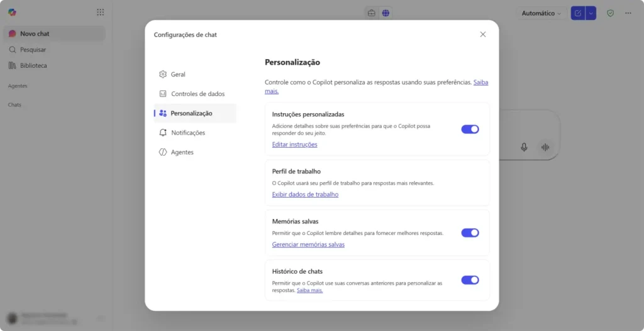Screen dimensions: 644x331
Task: Open the Notificações settings tab
Action: pos(195,133)
